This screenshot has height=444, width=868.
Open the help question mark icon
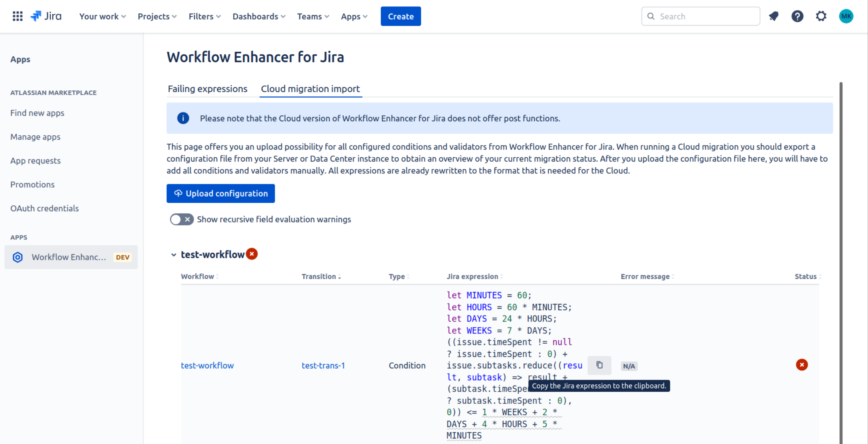(x=797, y=16)
